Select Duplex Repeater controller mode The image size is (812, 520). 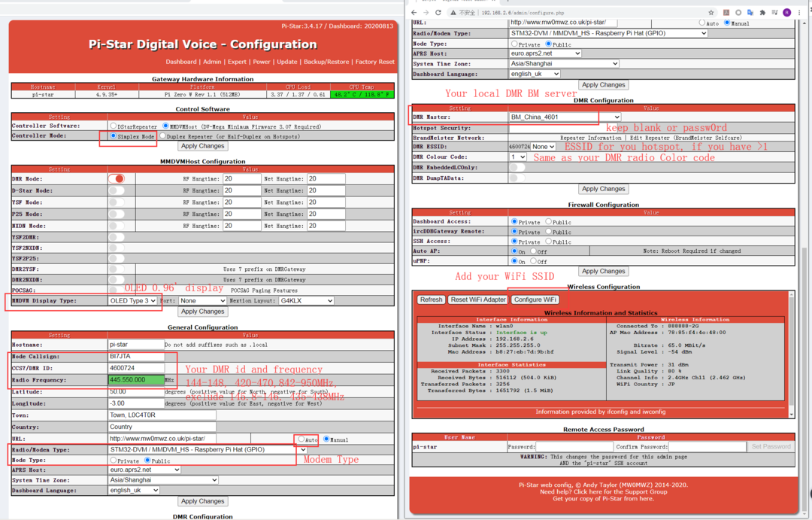pos(162,136)
